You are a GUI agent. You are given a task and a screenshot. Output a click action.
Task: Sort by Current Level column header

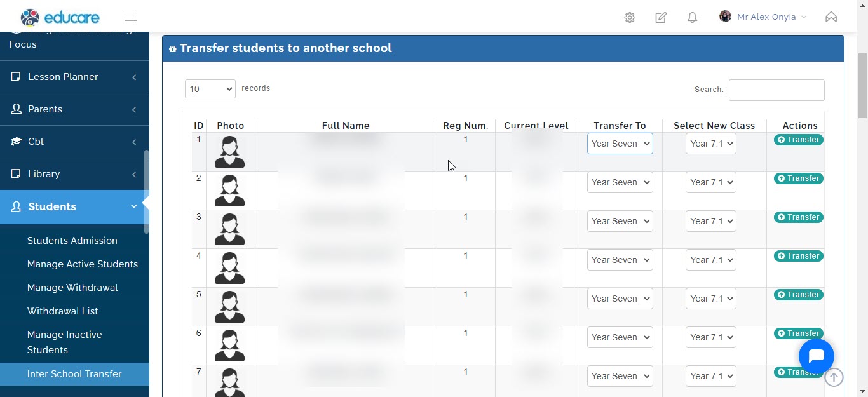click(x=536, y=126)
